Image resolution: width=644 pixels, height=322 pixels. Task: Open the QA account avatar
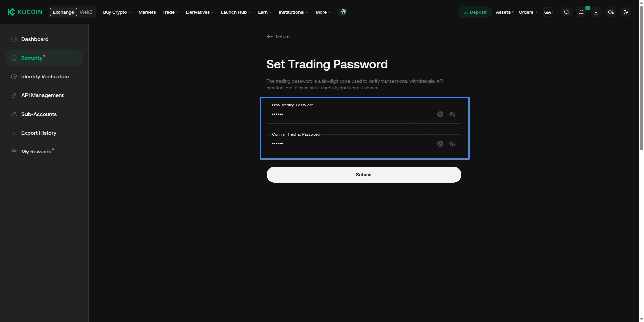[548, 12]
